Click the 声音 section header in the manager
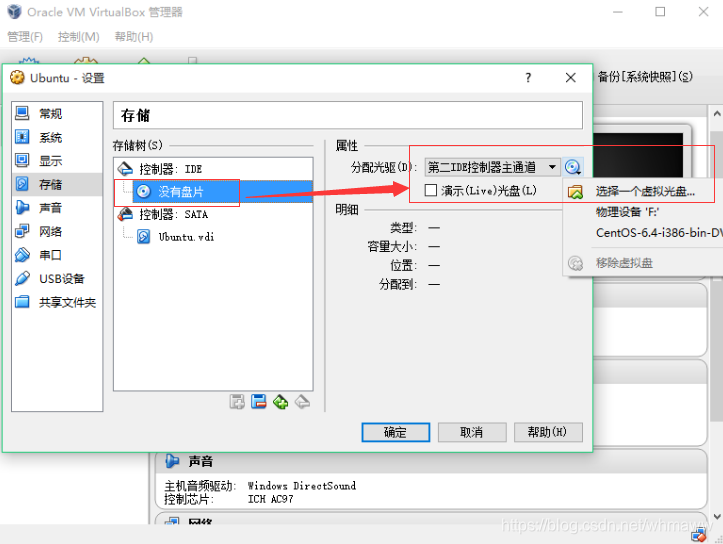 (x=431, y=461)
